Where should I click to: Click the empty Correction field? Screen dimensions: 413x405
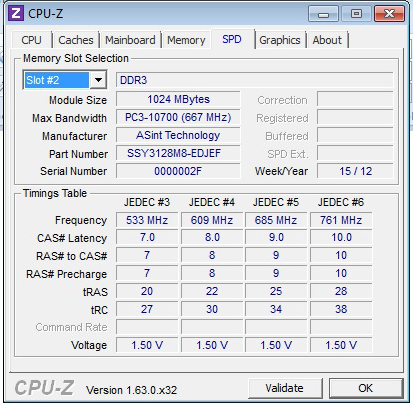[355, 99]
